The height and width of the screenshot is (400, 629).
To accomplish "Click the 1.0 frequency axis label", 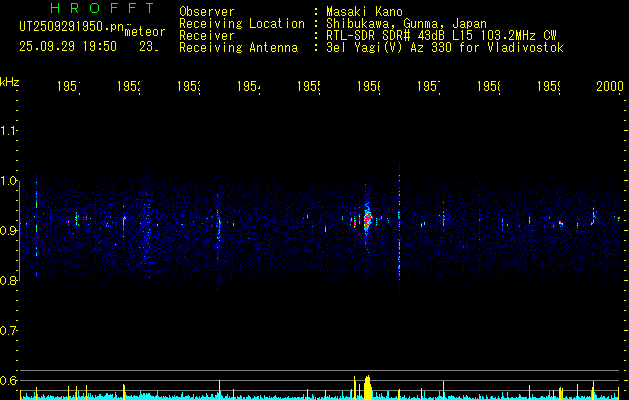I will pos(8,181).
